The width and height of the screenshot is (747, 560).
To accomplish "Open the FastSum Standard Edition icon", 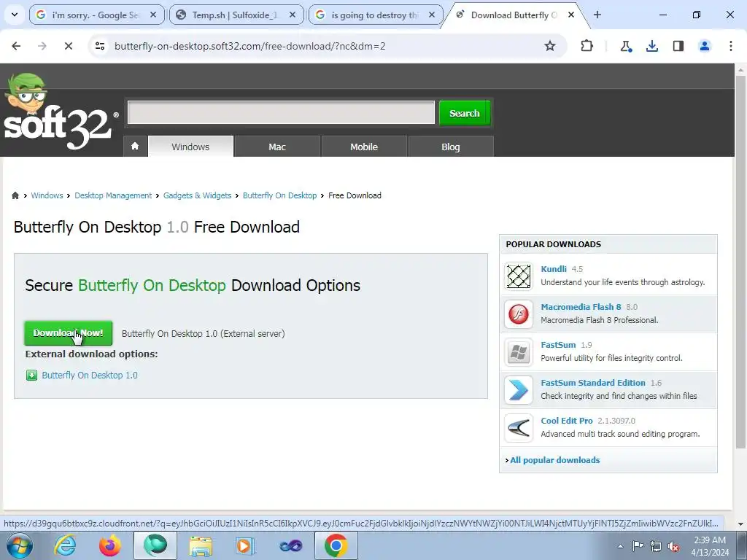I will tap(519, 389).
